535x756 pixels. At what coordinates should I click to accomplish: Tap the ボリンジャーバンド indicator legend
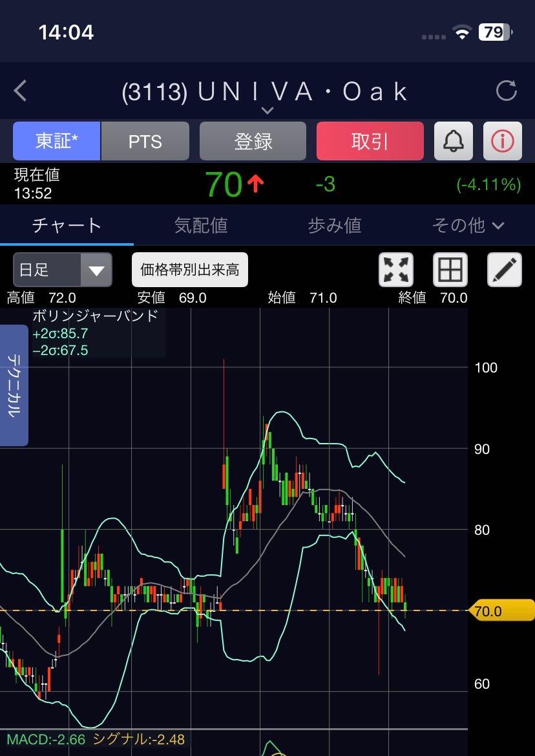click(96, 316)
